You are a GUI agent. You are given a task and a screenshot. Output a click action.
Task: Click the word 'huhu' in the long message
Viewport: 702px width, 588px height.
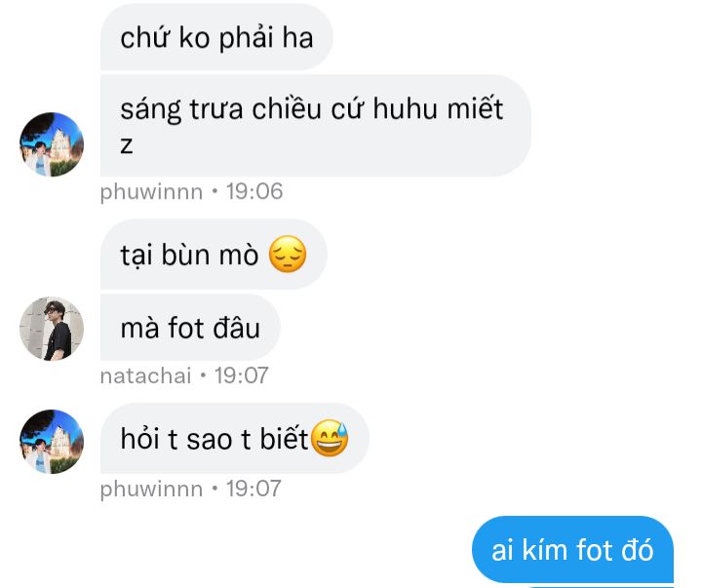[x=406, y=108]
